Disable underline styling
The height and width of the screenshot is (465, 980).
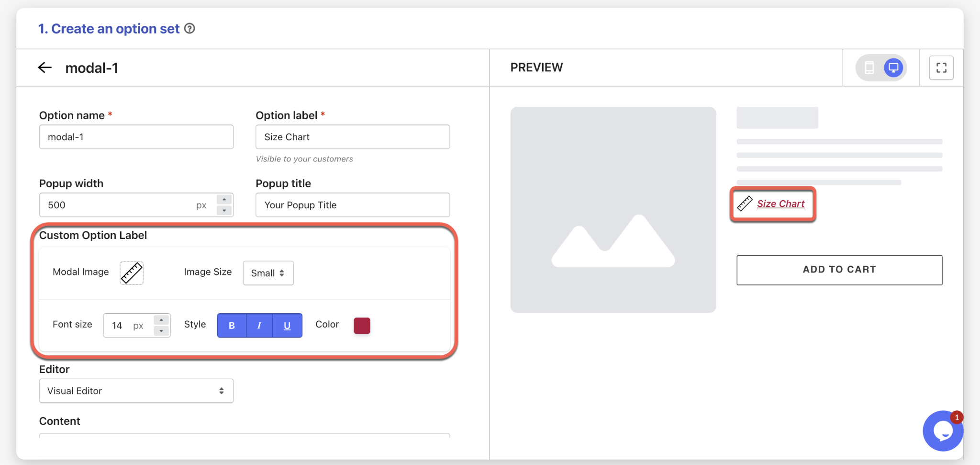coord(287,325)
